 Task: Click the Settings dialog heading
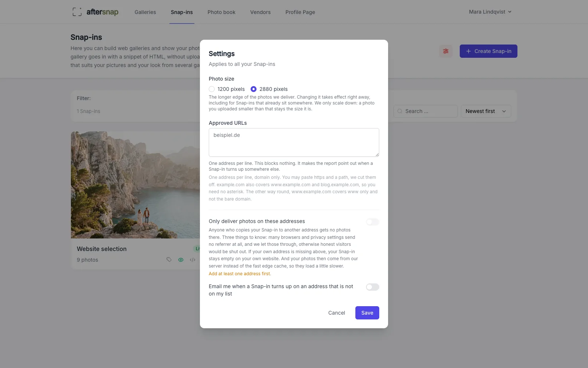coord(222,54)
